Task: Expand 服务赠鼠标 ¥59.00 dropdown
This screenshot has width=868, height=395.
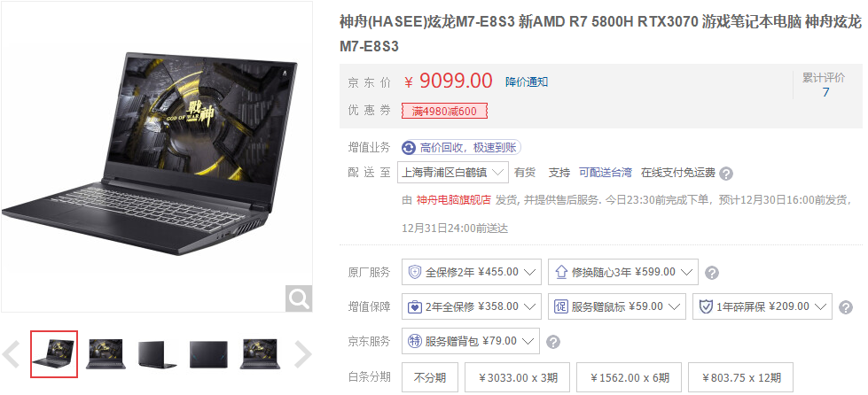Action: pyautogui.click(x=617, y=306)
